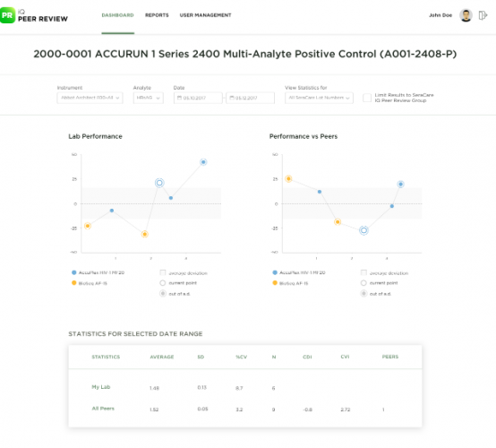Sort by the %CV column header
This screenshot has height=448, width=496.
tap(242, 357)
